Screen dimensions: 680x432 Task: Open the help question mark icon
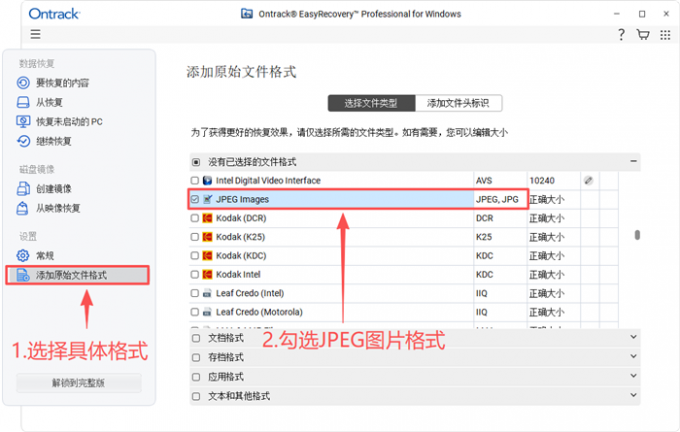tap(621, 34)
